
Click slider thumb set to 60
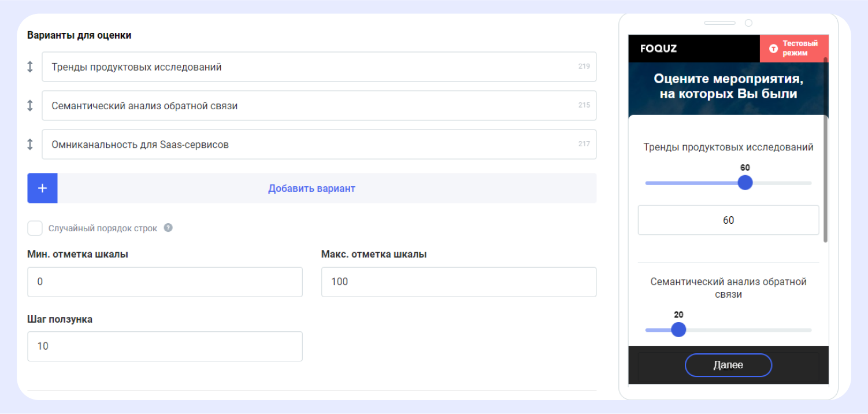[x=745, y=183]
